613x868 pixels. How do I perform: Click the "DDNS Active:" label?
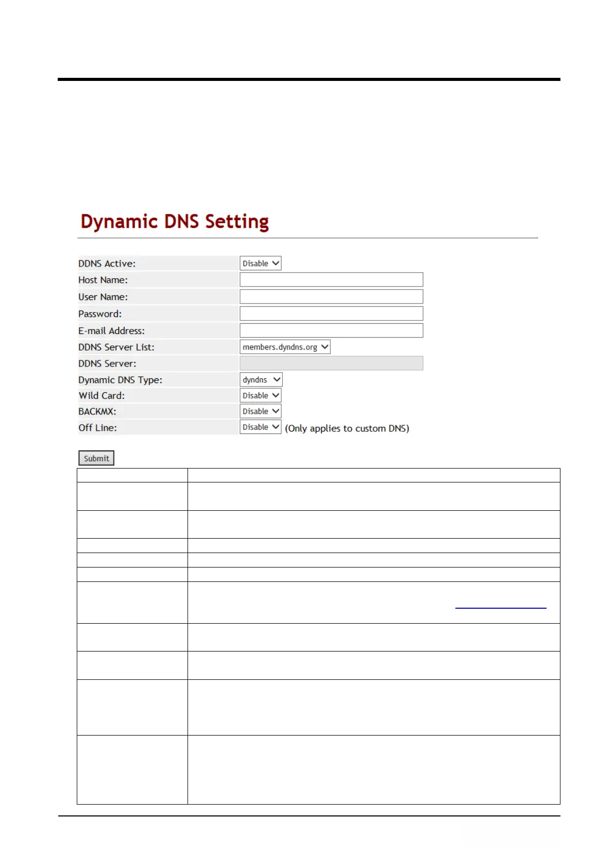(107, 263)
